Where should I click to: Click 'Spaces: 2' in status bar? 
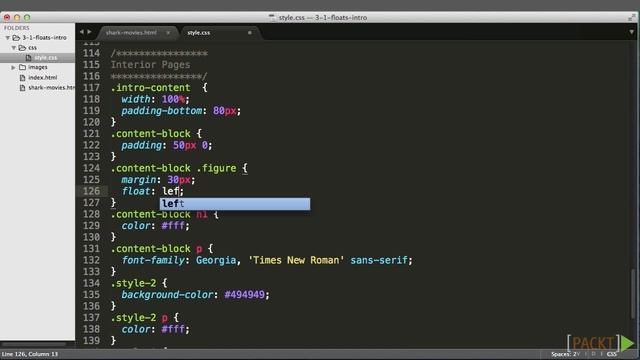[x=564, y=354]
